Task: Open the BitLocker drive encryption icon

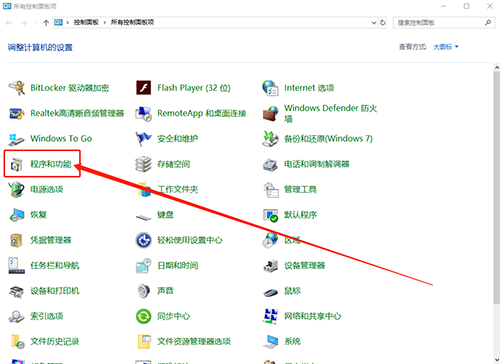Action: tap(17, 88)
